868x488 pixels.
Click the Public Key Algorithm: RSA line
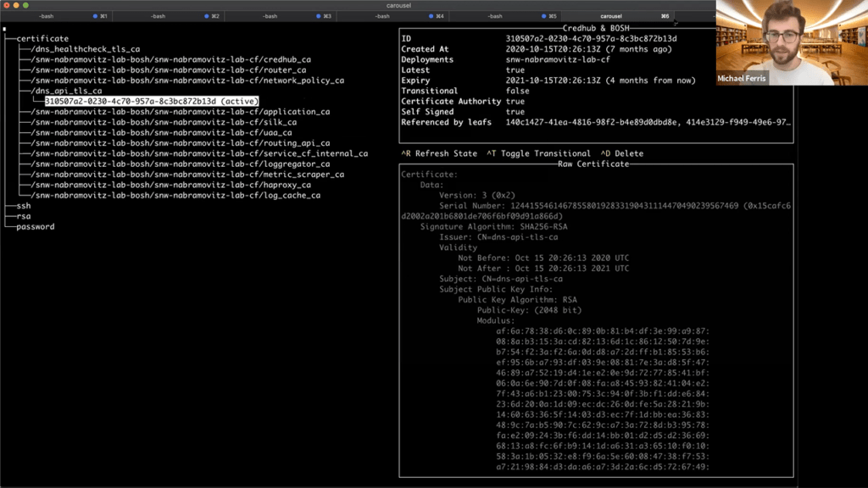(x=518, y=300)
